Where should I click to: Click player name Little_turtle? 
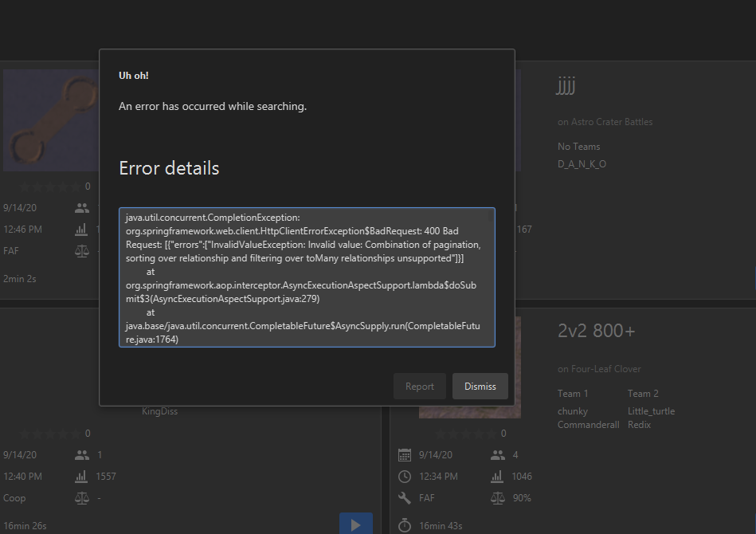point(651,411)
